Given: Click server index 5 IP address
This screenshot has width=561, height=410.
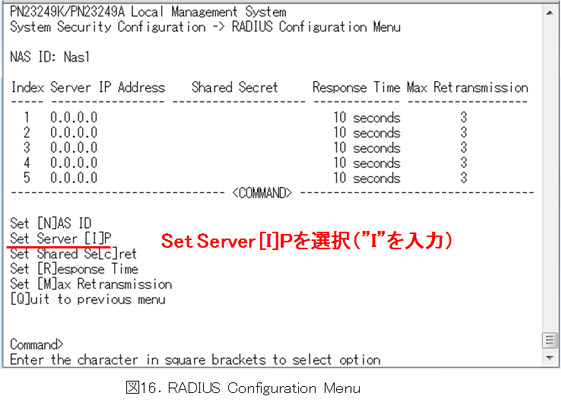Looking at the screenshot, I should (x=74, y=178).
